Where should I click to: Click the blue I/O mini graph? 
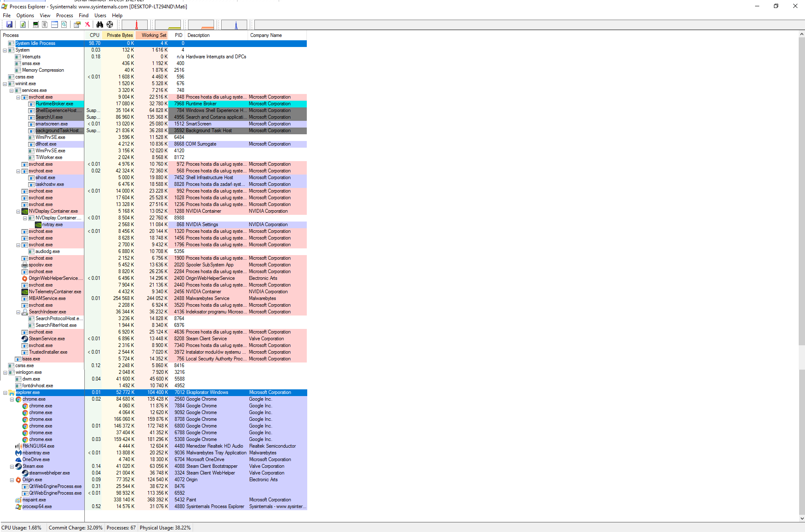(x=234, y=25)
